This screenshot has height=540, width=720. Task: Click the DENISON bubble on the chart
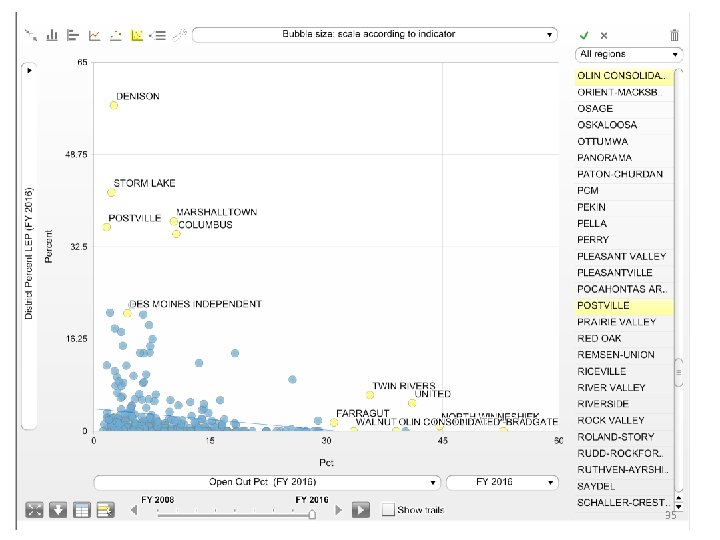(x=114, y=106)
